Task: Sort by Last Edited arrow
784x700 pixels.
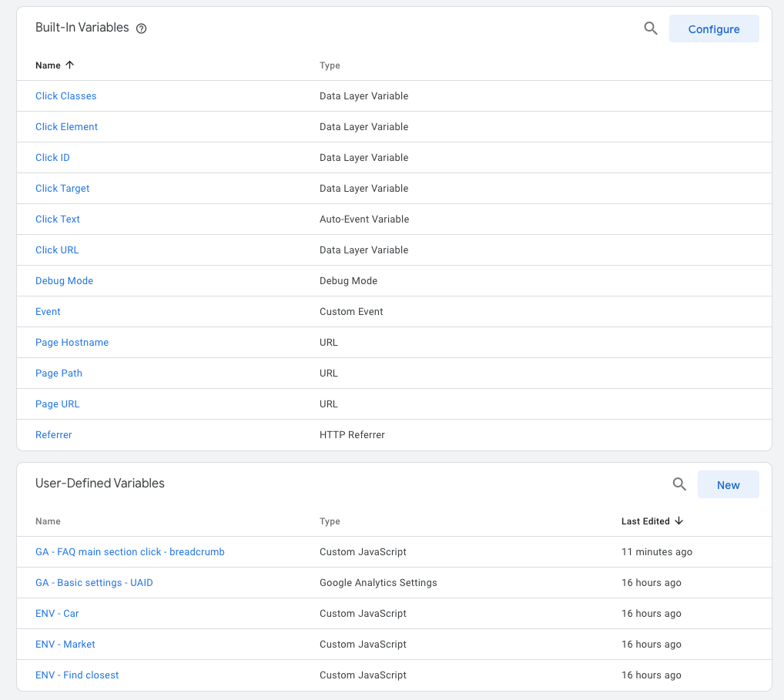Action: [679, 521]
